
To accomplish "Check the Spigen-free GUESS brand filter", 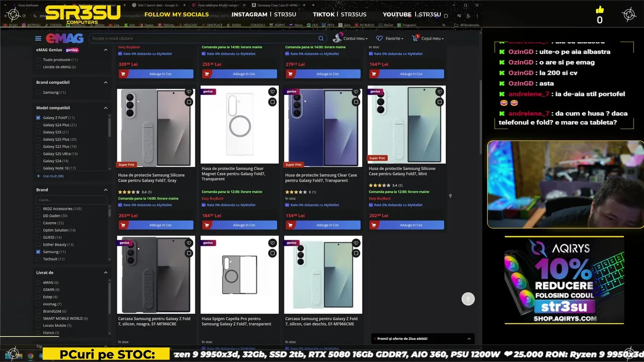I will pyautogui.click(x=38, y=237).
